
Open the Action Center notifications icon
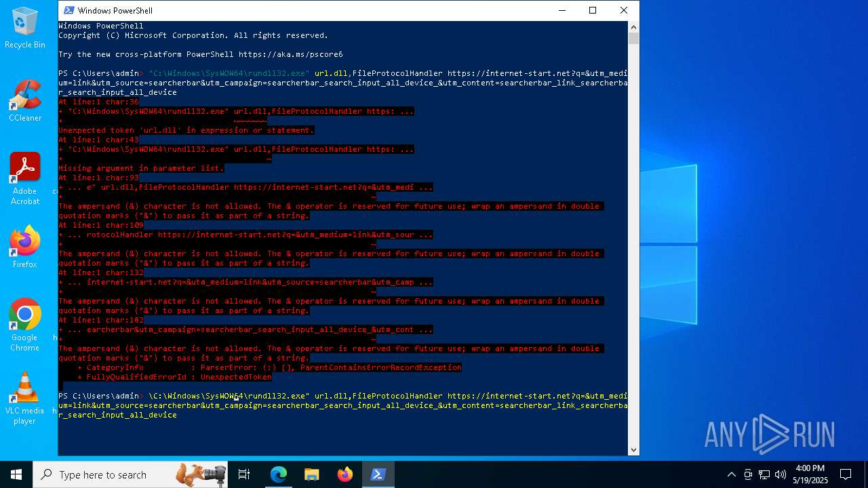coord(846,474)
